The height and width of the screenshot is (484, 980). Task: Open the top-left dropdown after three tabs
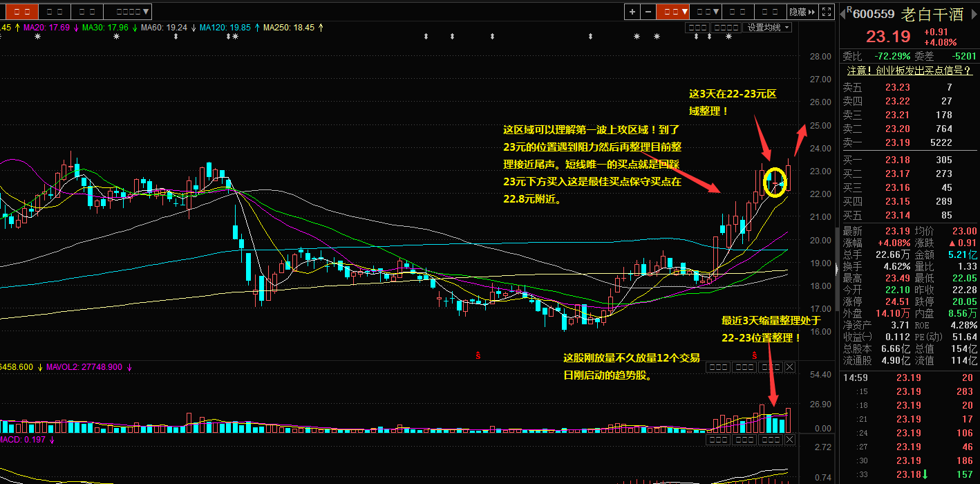coord(127,12)
